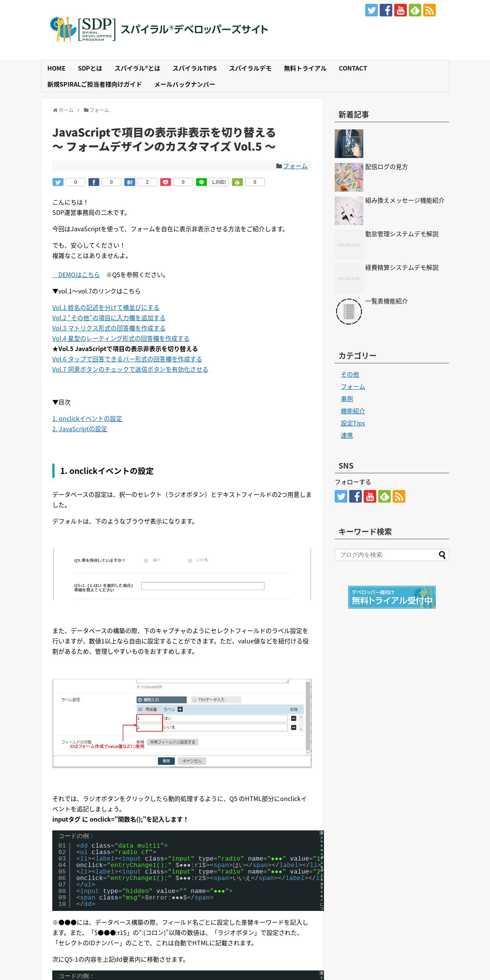Open the RSS feed icon in the header
Screen dimensions: 490x980
429,10
